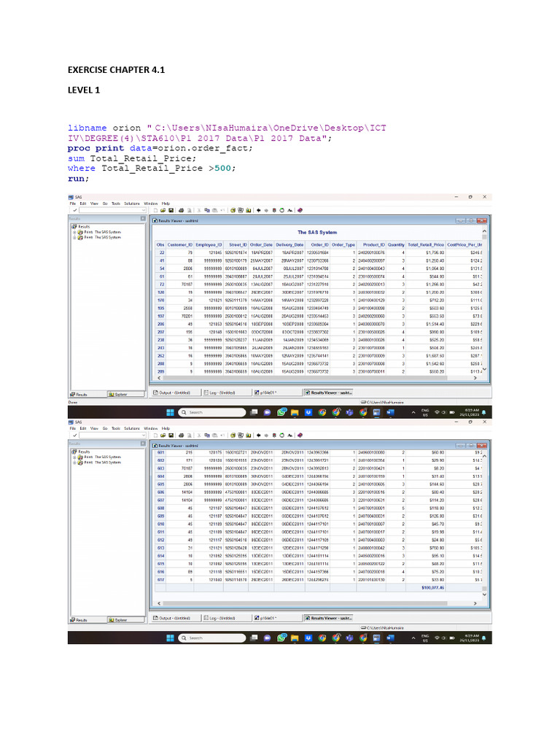Click Back arrow icon in lower SAS toolbar
This screenshot has height=747, width=560.
click(x=259, y=435)
